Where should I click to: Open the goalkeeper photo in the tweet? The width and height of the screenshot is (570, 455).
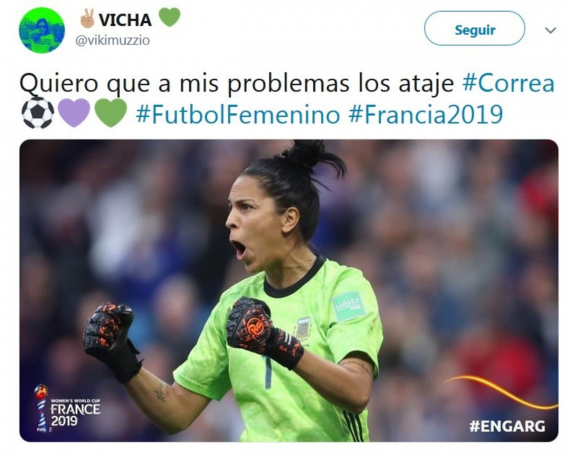coord(289,290)
